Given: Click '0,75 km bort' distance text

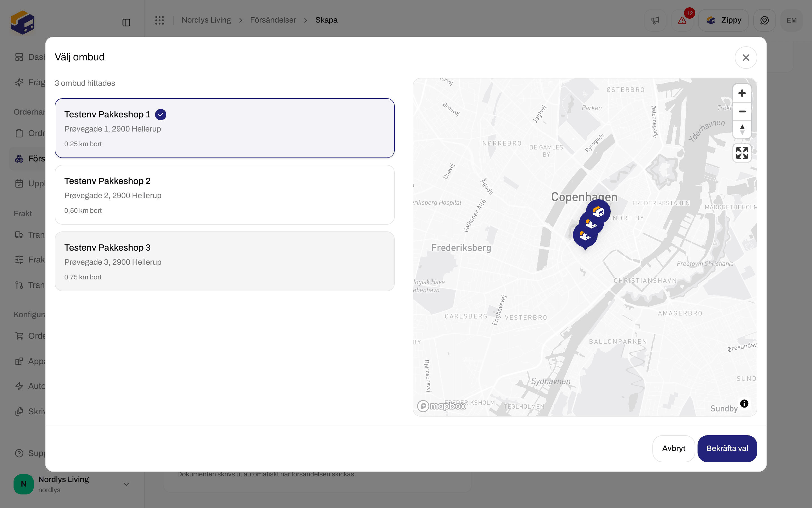Looking at the screenshot, I should click(83, 277).
